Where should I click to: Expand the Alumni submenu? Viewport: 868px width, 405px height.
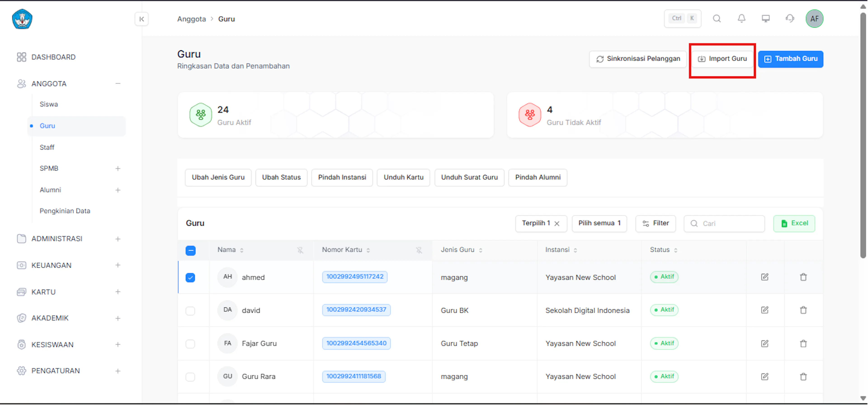(118, 190)
